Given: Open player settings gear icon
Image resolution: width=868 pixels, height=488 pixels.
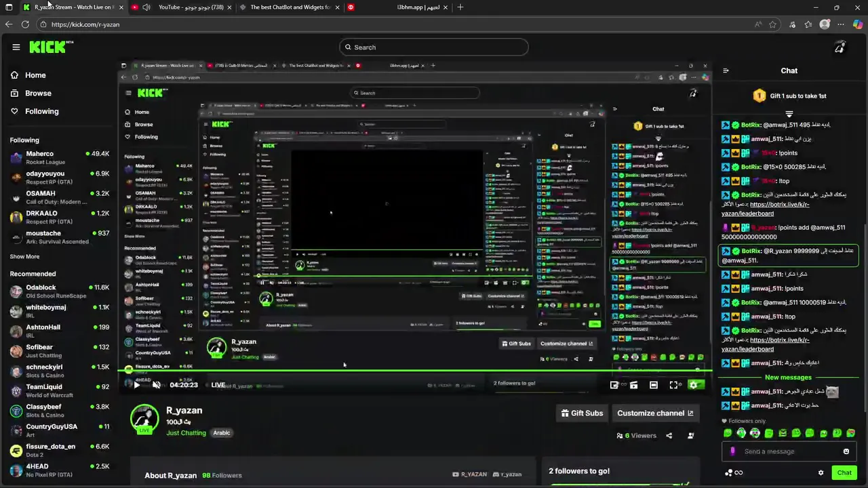Looking at the screenshot, I should 693,385.
